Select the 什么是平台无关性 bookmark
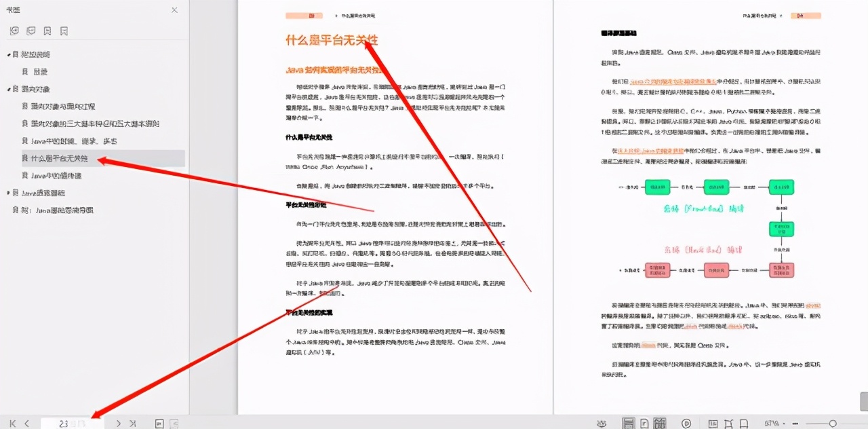The image size is (868, 429). tap(65, 158)
